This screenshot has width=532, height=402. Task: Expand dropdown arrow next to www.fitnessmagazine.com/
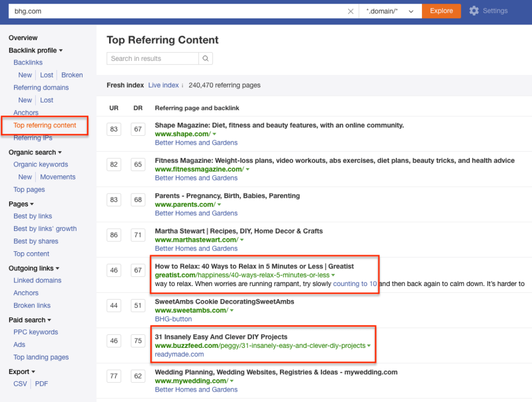248,170
